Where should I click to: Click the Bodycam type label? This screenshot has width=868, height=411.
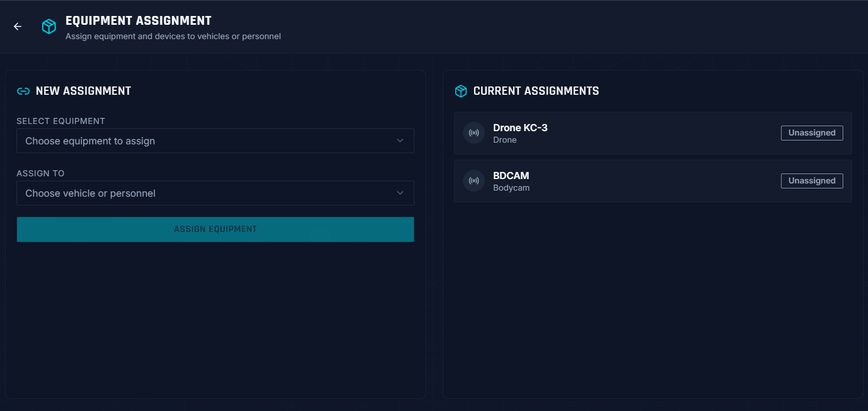(511, 188)
